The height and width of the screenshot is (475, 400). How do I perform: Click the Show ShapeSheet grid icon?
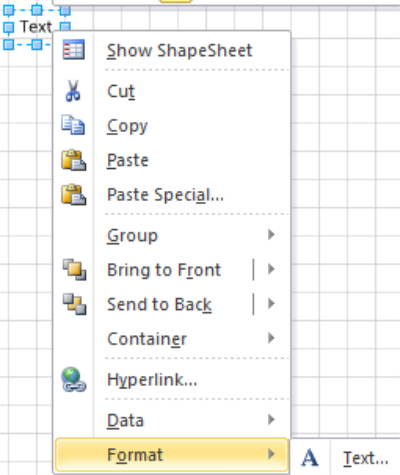point(74,50)
